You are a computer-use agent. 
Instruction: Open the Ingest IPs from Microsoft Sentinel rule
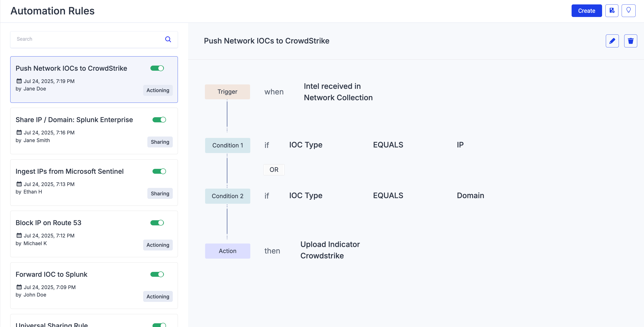(x=70, y=171)
